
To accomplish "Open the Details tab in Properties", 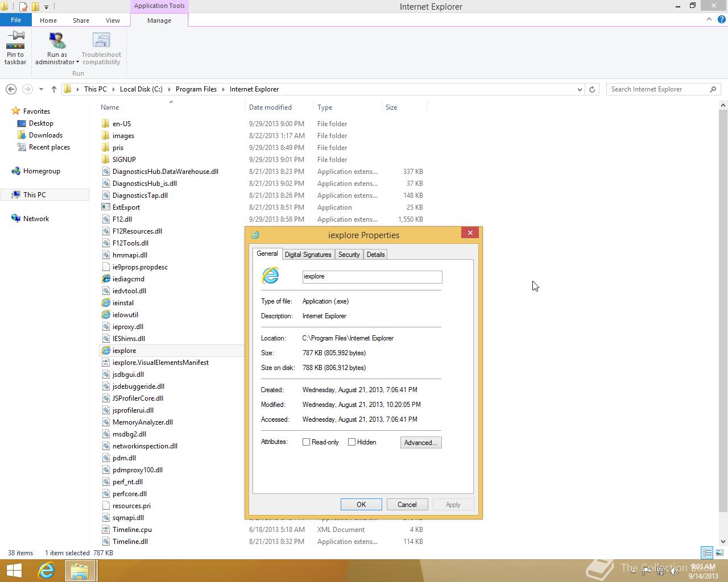I will 375,255.
